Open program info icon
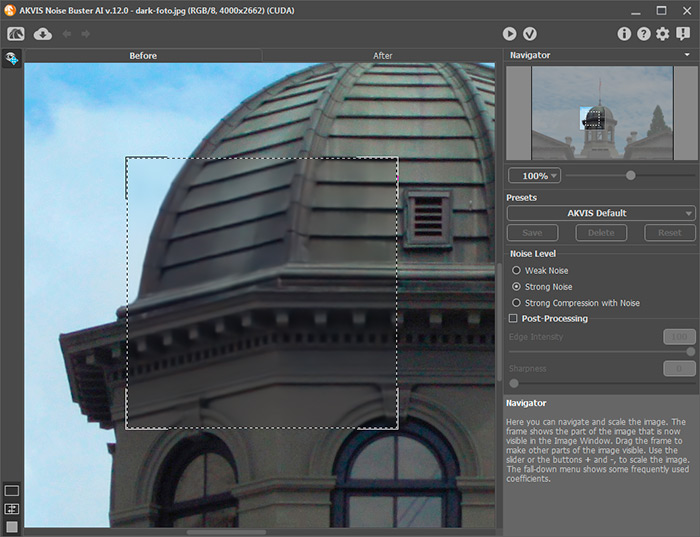The image size is (700, 537). coord(624,34)
